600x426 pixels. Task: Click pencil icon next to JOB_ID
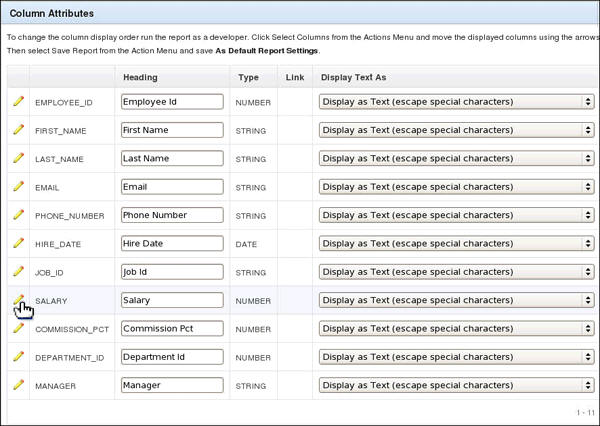point(17,271)
